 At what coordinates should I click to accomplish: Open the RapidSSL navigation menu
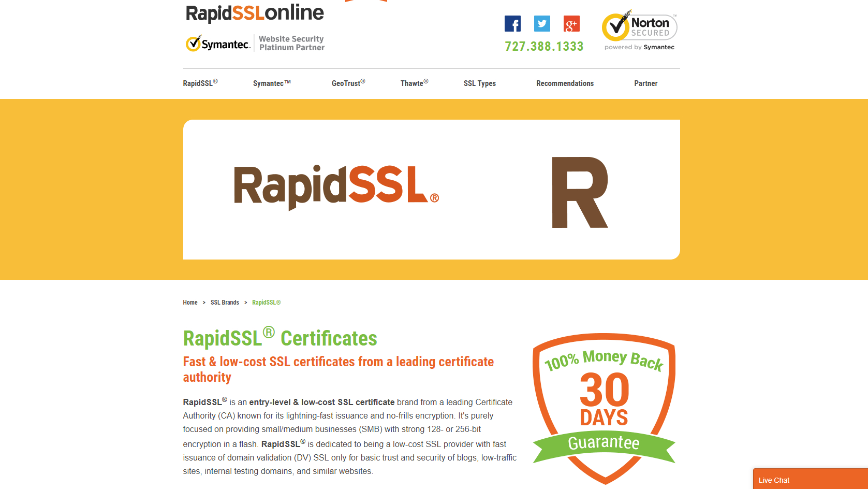200,83
